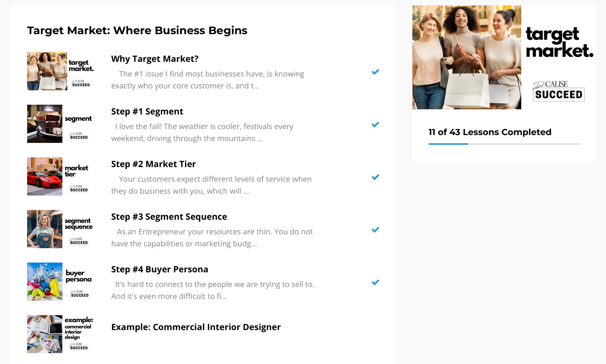Open the Why Target Market? lesson thumbnail
The height and width of the screenshot is (364, 606).
click(x=61, y=71)
